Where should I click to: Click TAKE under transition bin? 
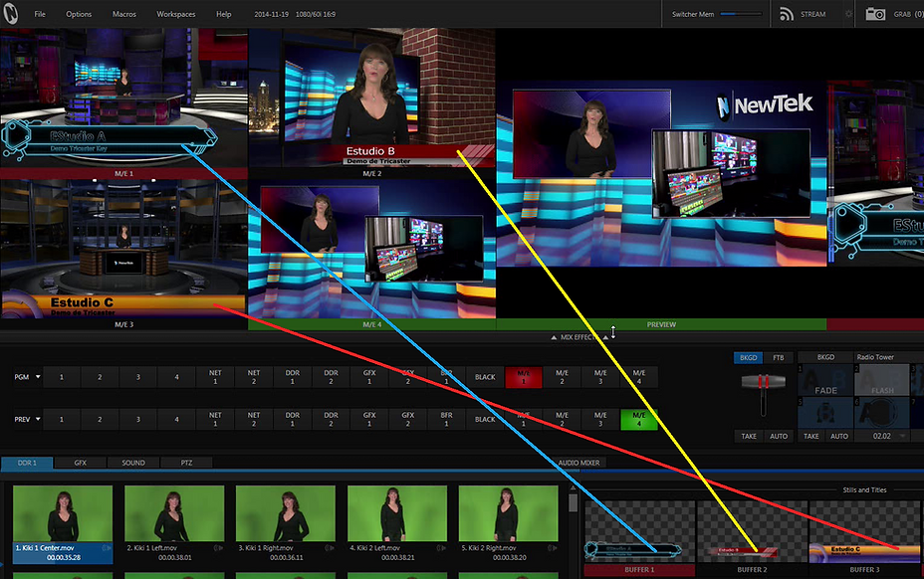(x=811, y=437)
